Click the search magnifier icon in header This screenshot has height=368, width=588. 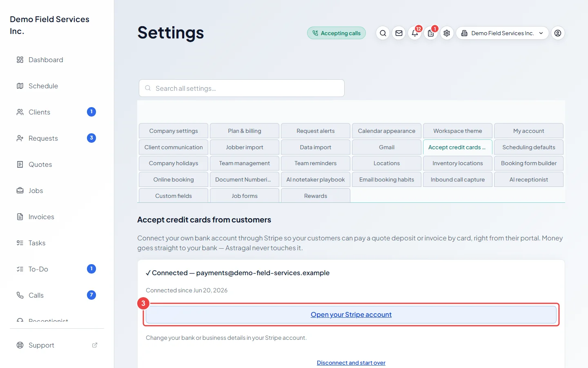click(x=383, y=33)
